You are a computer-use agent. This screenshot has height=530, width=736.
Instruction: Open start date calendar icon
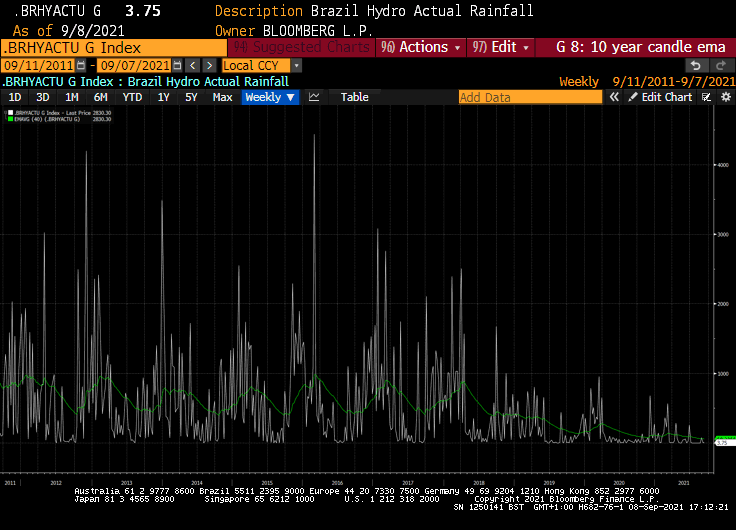(80, 65)
